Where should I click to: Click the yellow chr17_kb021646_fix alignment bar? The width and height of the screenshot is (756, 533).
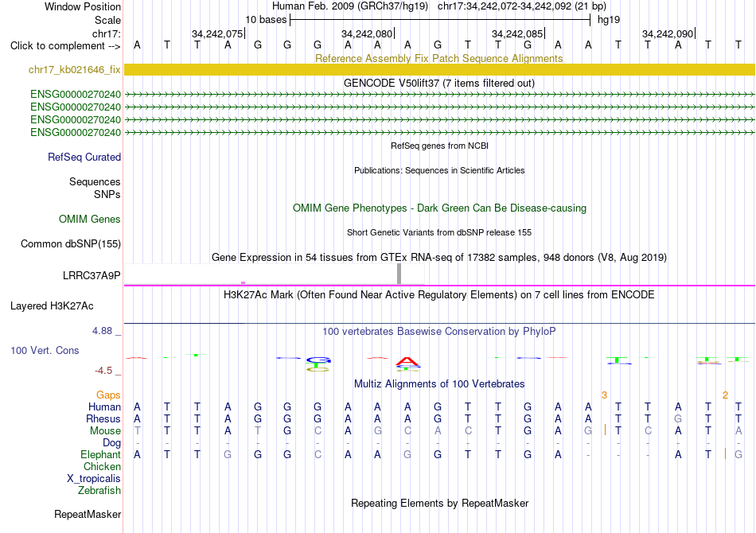point(439,69)
